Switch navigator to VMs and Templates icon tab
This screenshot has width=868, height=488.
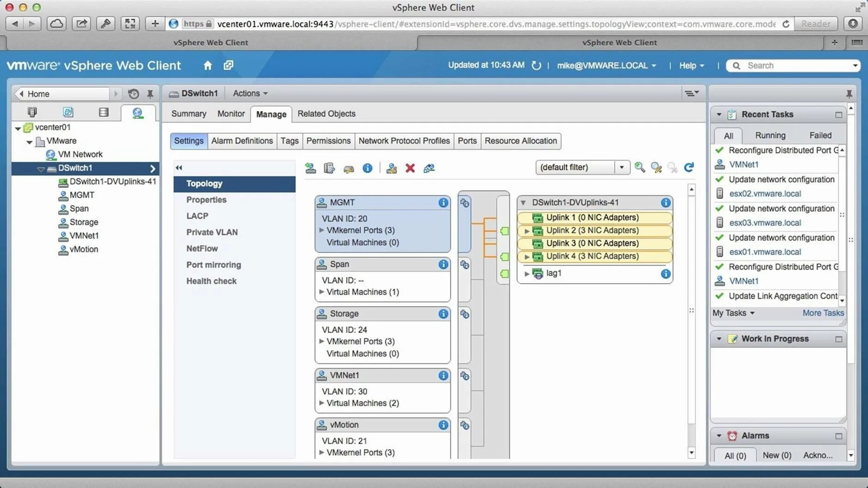point(68,112)
